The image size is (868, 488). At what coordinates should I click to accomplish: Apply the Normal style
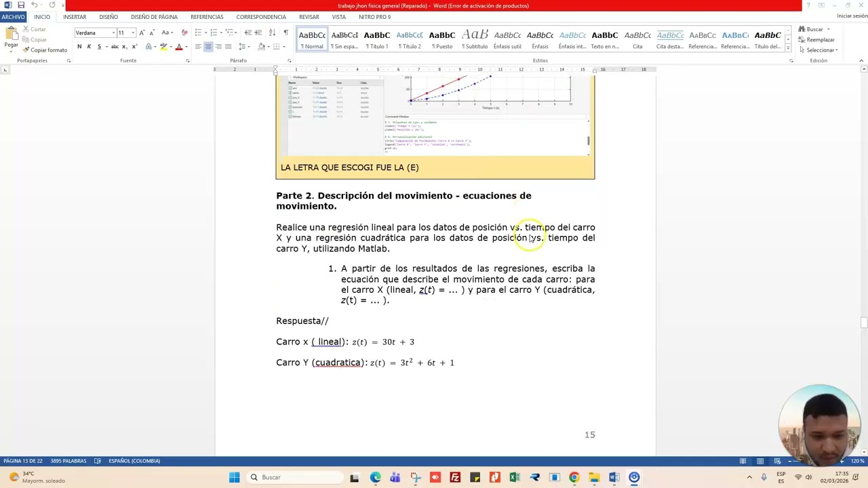(312, 39)
